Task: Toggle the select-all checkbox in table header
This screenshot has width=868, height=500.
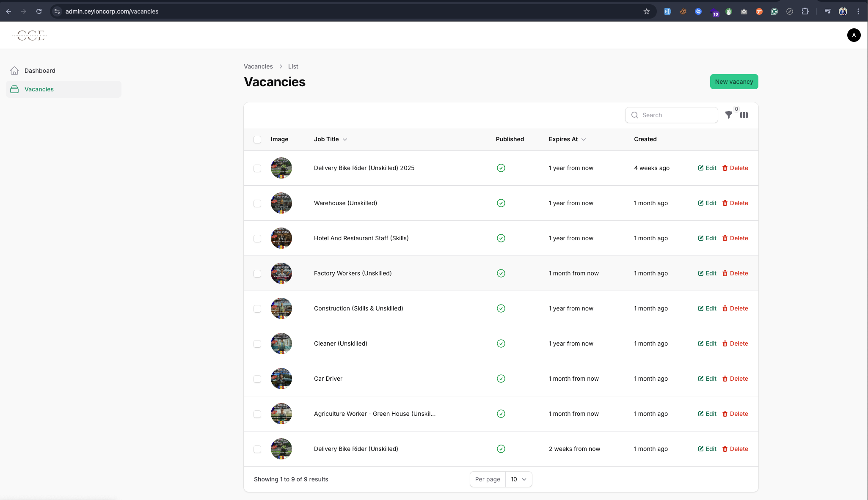Action: coord(257,140)
